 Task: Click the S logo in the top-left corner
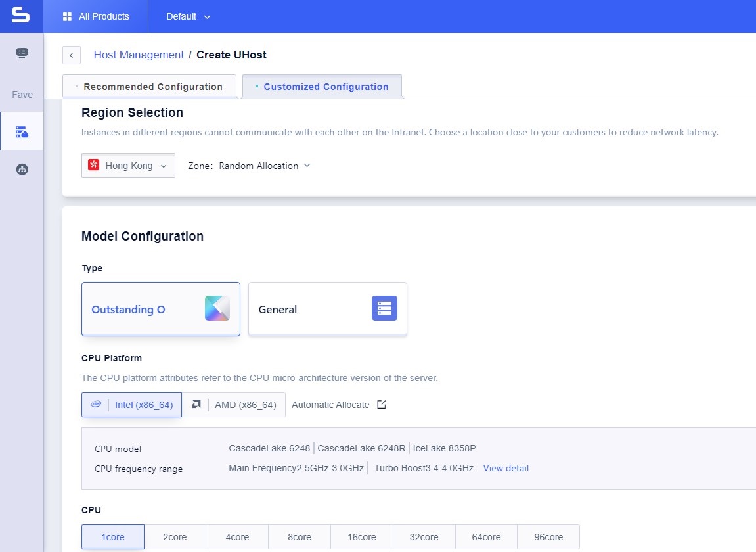21,16
